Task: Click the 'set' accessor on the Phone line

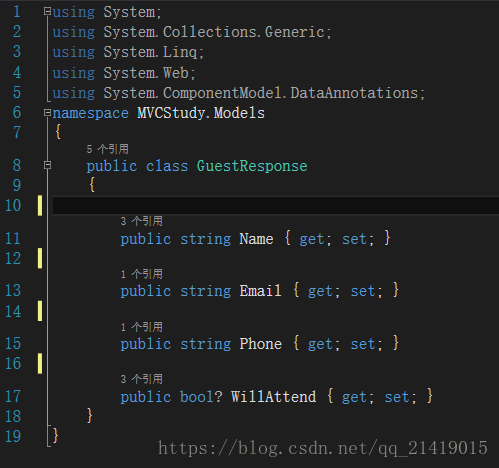Action: pyautogui.click(x=363, y=344)
